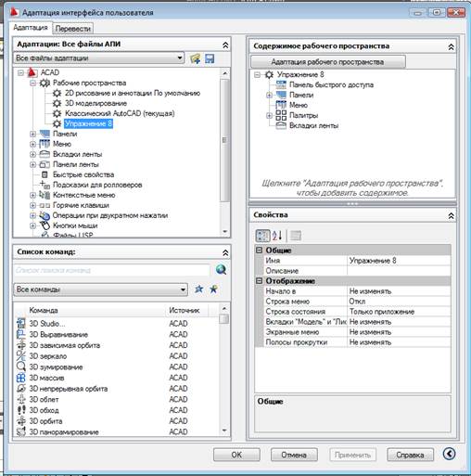Viewport: 471px width, 476px height.
Task: Click the 3D массив command icon
Action: pyautogui.click(x=21, y=378)
